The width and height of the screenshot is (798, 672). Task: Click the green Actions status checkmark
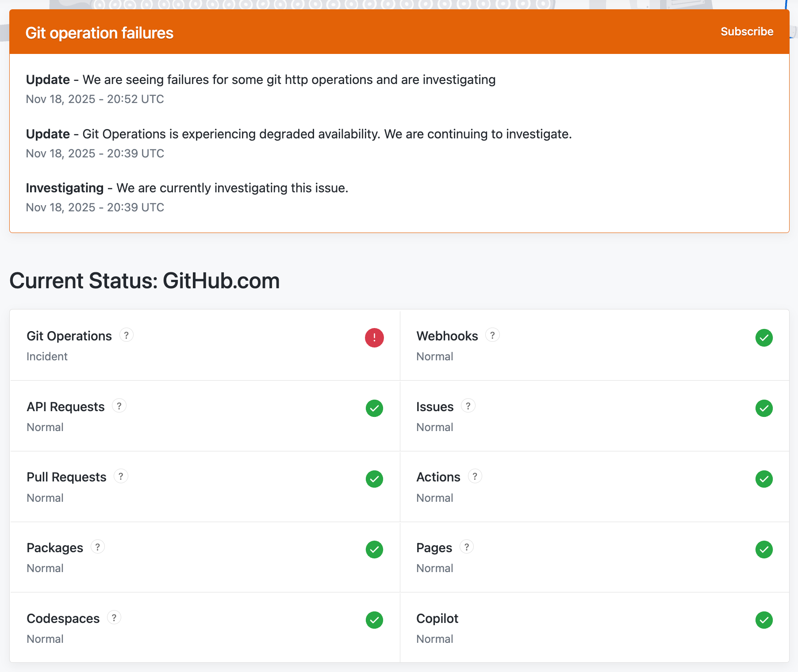(764, 479)
